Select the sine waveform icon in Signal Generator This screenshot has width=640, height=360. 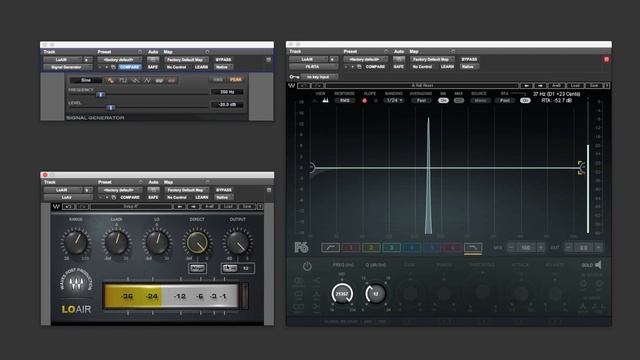coord(111,80)
